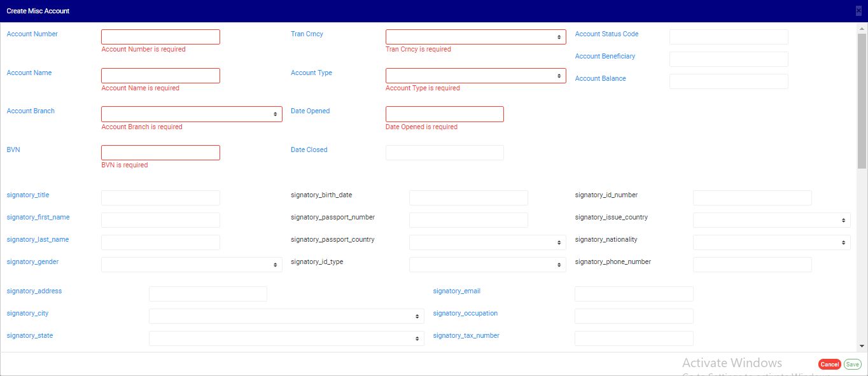Close the Create Misc Account dialog

coord(858,11)
